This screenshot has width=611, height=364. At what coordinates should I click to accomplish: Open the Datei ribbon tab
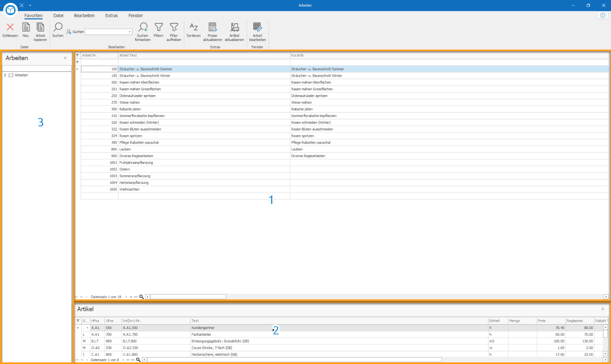click(x=58, y=16)
